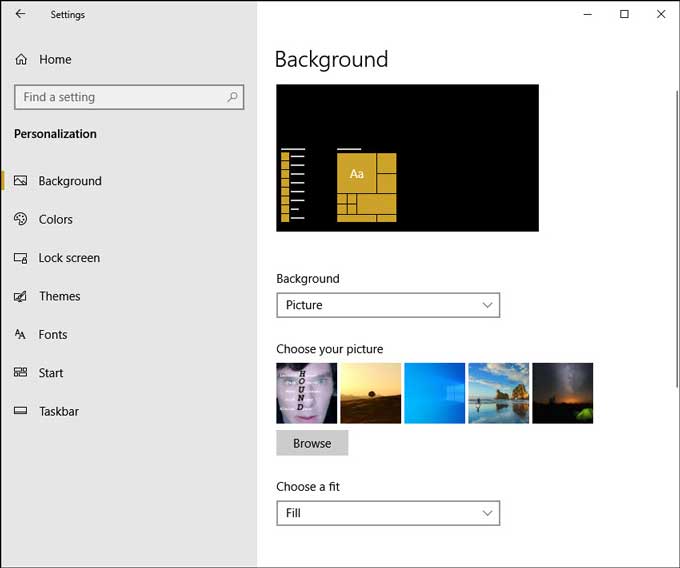
Task: Focus the Find a setting box
Action: pos(129,97)
